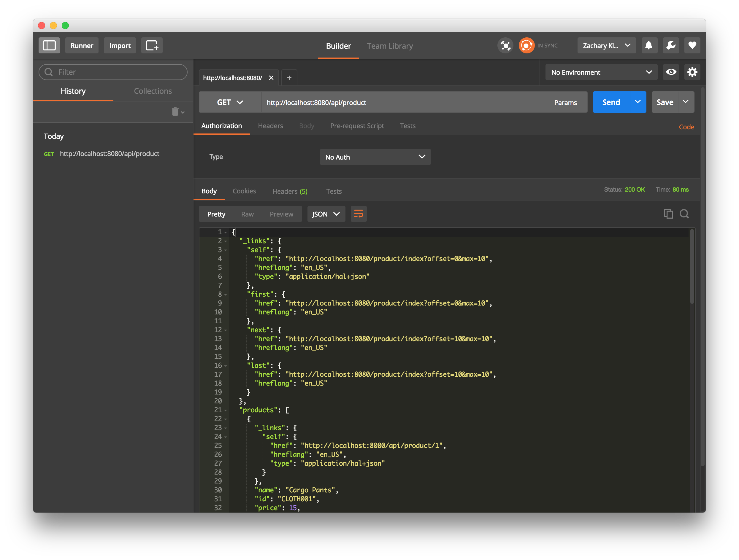The width and height of the screenshot is (739, 560).
Task: Open the Pre-request Script tab
Action: (357, 126)
